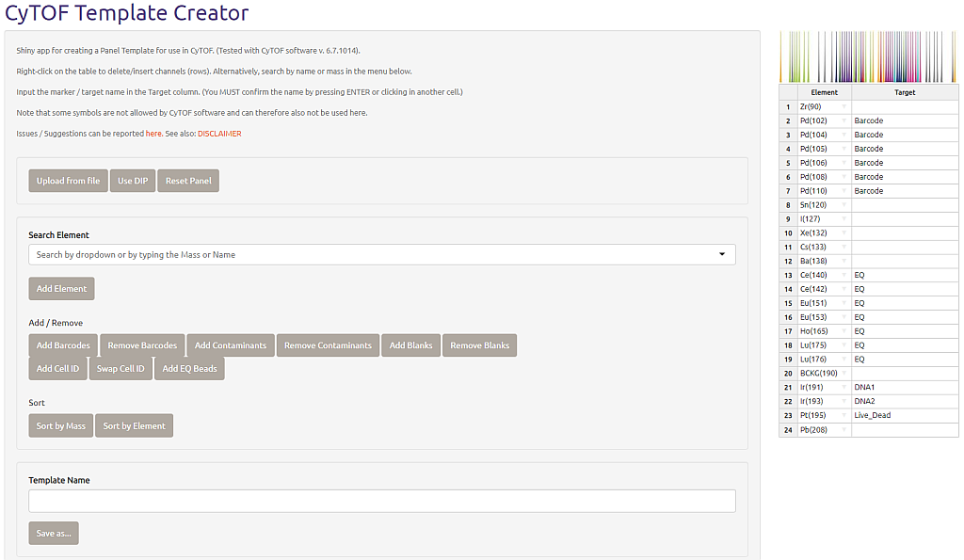Screen dimensions: 964x560
Task: Click the Add Blanks button
Action: coord(410,345)
